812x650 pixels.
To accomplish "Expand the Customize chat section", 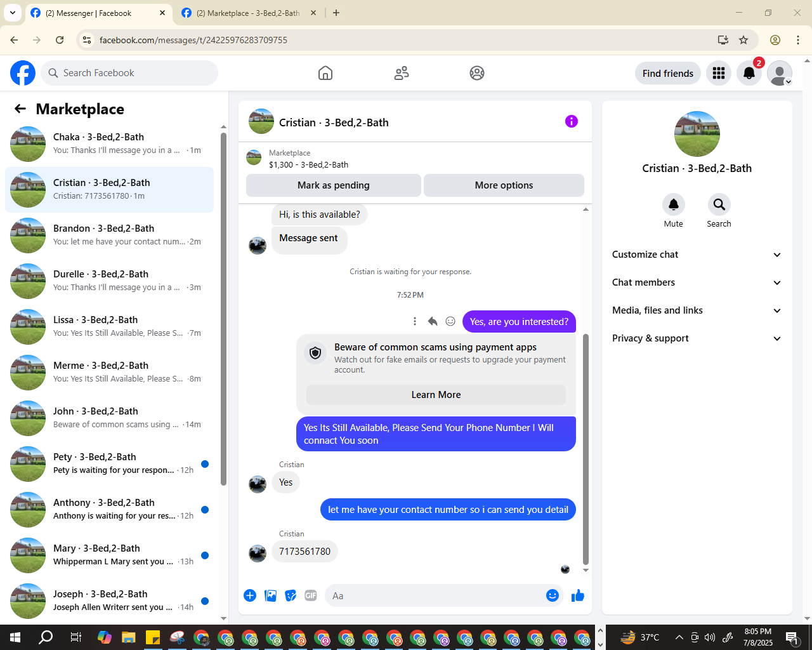I will [697, 255].
